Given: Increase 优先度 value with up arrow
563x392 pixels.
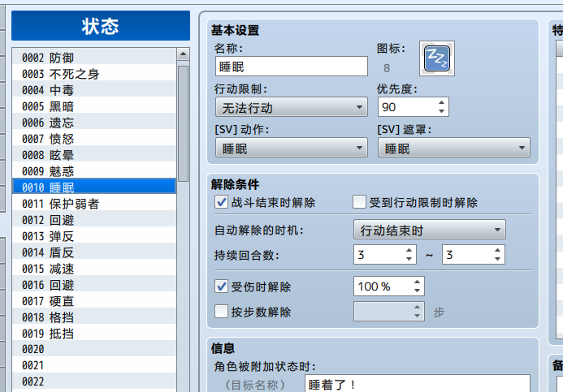Looking at the screenshot, I should (x=441, y=102).
